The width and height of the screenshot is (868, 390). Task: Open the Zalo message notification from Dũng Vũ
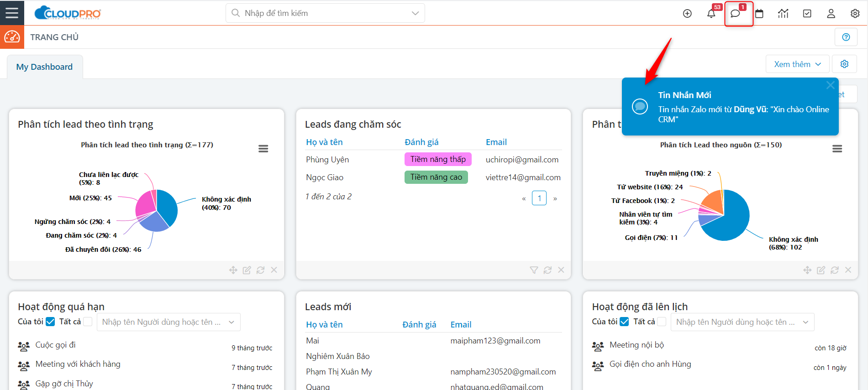[730, 106]
